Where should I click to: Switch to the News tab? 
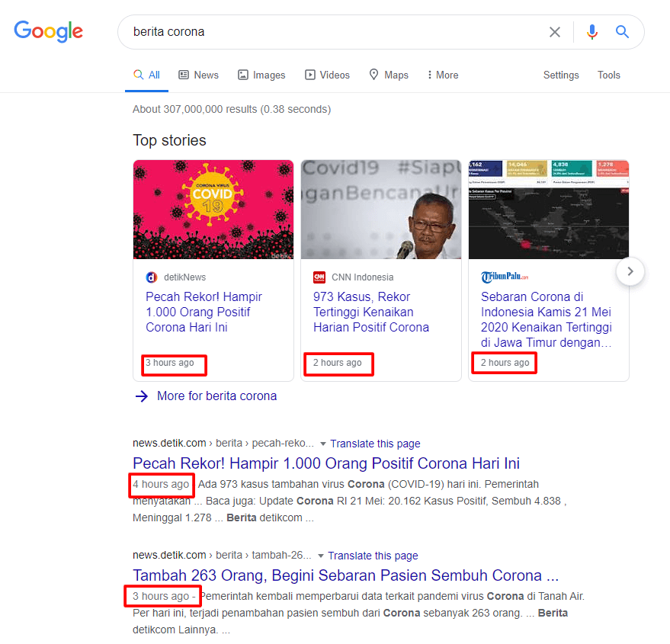[x=198, y=75]
